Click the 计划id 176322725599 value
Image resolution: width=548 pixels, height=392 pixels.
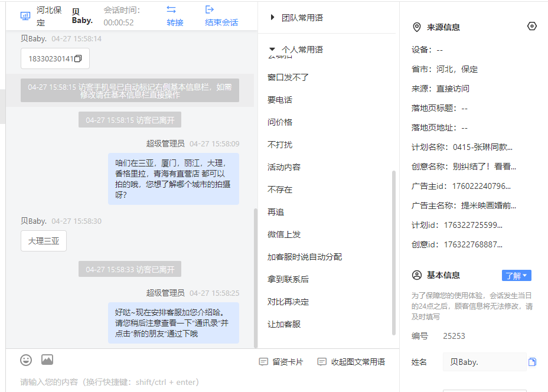tap(473, 226)
